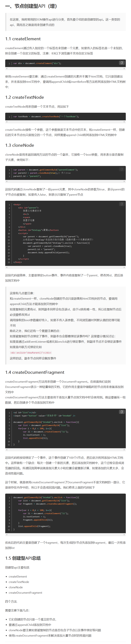Click the text 四个方法.
Image resolution: width=131 pixels, height=644 pixels.
[11, 602]
